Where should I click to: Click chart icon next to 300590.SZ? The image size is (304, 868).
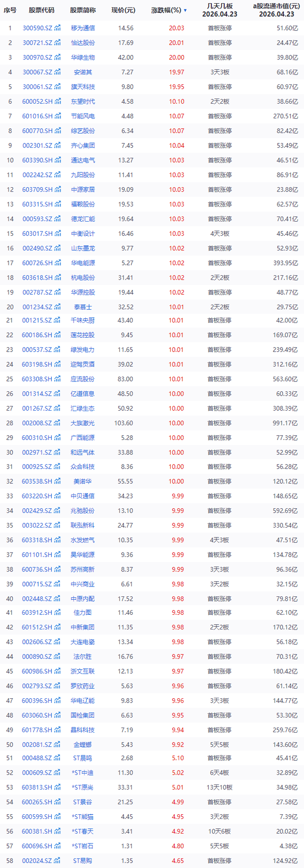click(58, 28)
